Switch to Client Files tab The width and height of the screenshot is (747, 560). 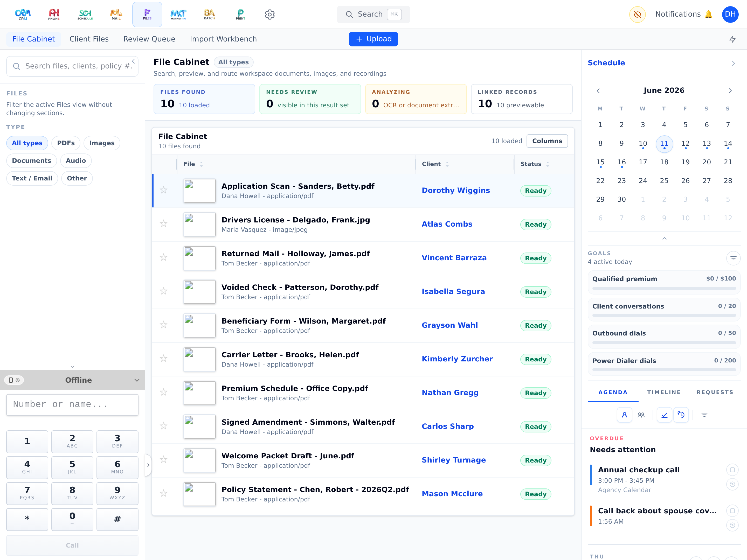click(89, 39)
